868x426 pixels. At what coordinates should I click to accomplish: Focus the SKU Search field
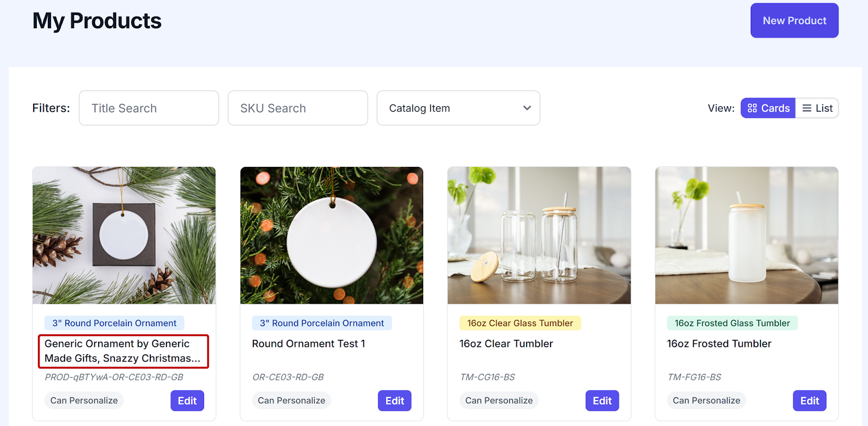coord(298,108)
